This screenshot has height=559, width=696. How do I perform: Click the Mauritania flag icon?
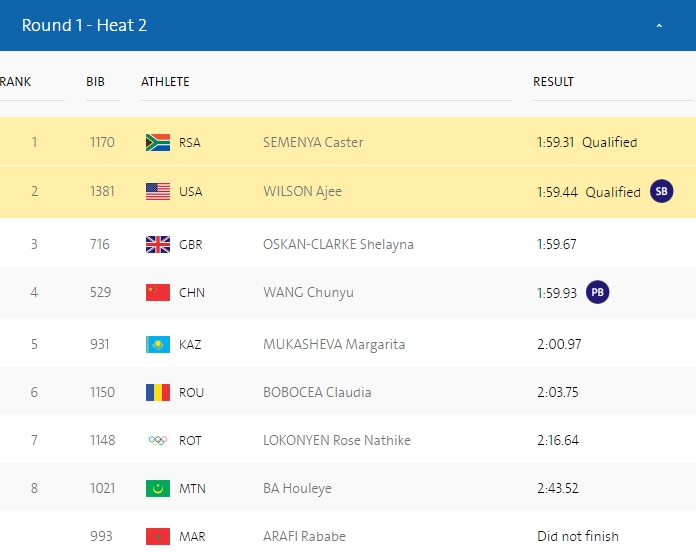coord(158,489)
